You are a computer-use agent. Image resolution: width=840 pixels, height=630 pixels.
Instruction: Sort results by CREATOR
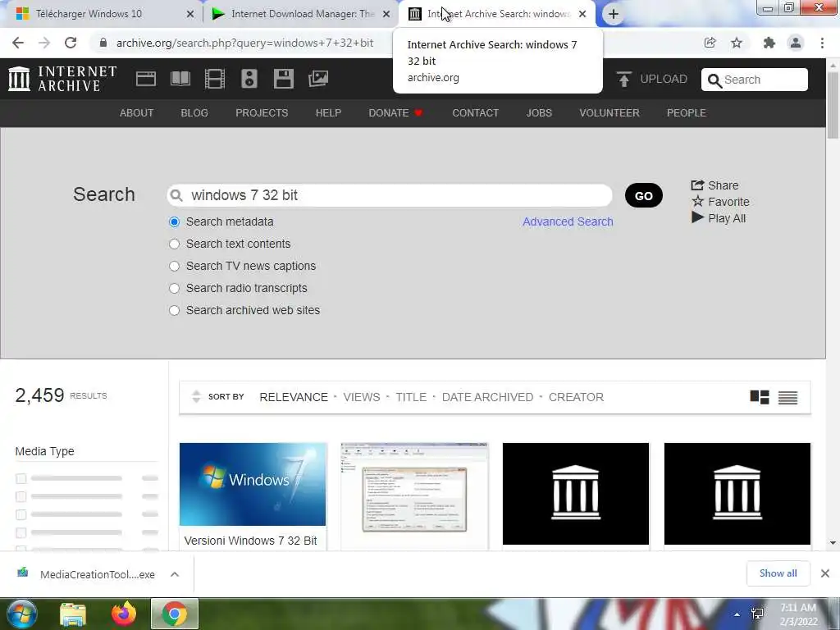(x=576, y=397)
